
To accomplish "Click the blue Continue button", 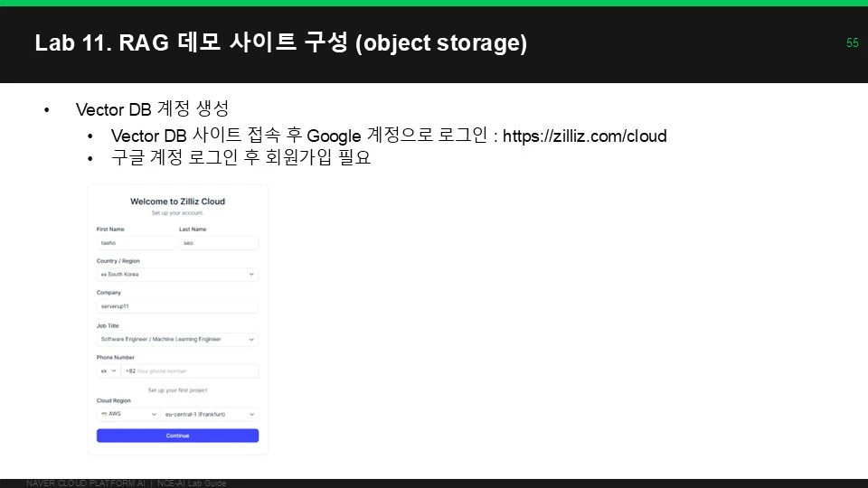I will [177, 436].
